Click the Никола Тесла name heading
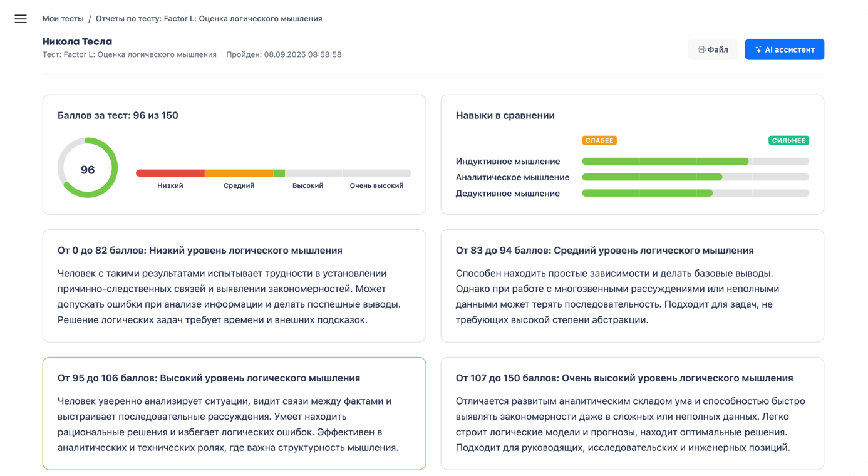Viewport: 868px width, 476px height. 77,41
